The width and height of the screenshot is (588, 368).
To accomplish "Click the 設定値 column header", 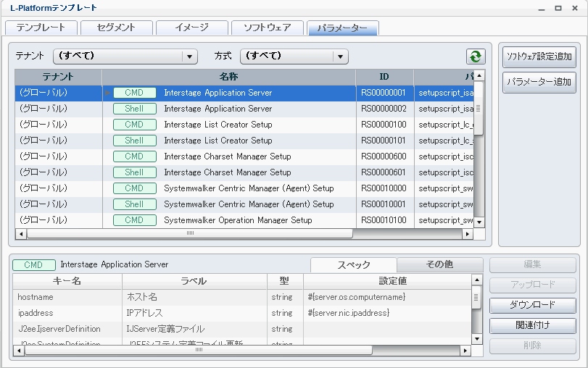I will pos(388,281).
